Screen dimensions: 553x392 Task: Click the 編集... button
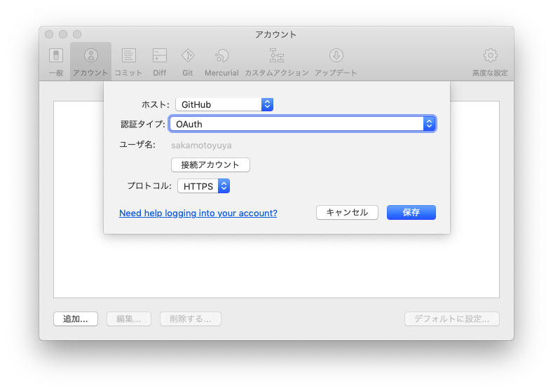[x=129, y=318]
